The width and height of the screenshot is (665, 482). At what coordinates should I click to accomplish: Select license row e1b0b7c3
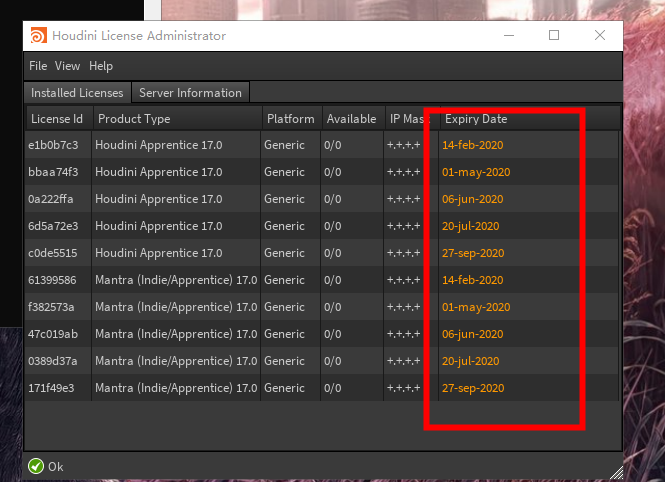(x=322, y=145)
